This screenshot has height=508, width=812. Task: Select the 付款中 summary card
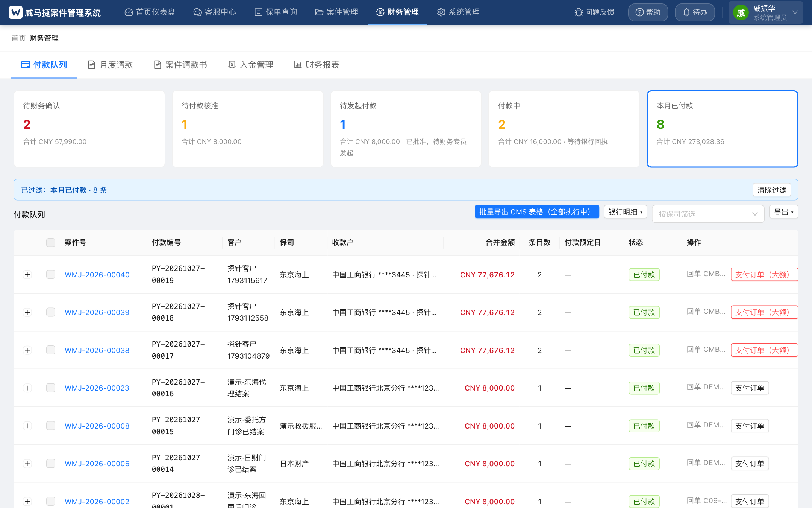564,129
